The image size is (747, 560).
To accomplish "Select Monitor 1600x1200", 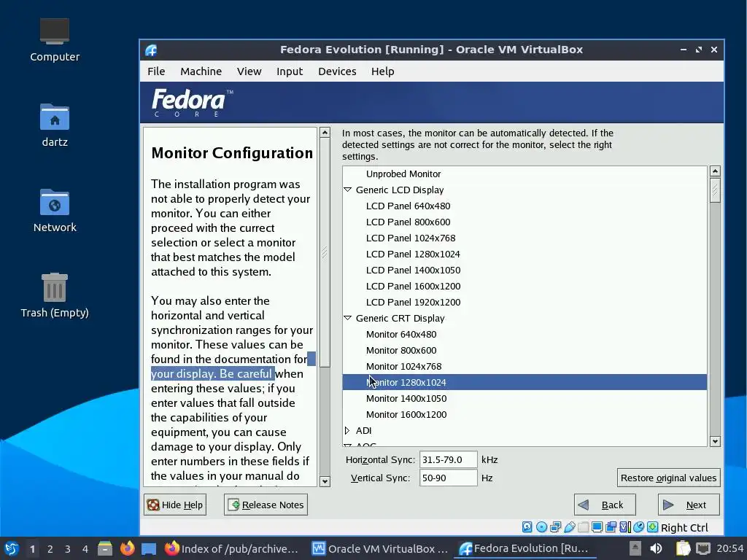I will (525, 414).
